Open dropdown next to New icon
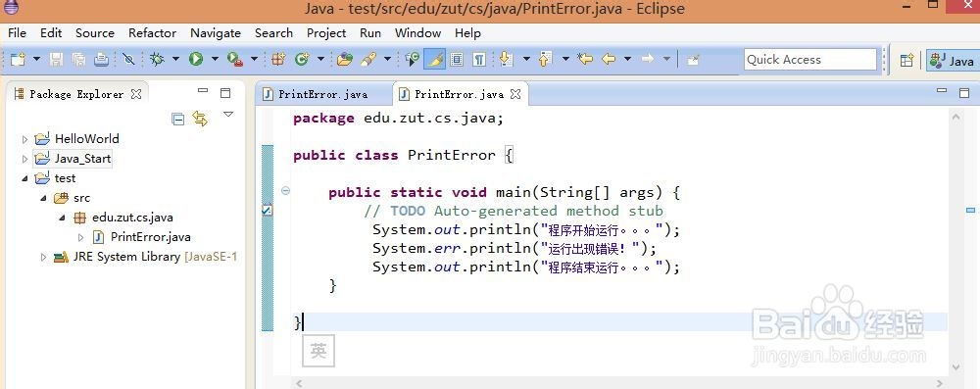980x389 pixels. (37, 60)
